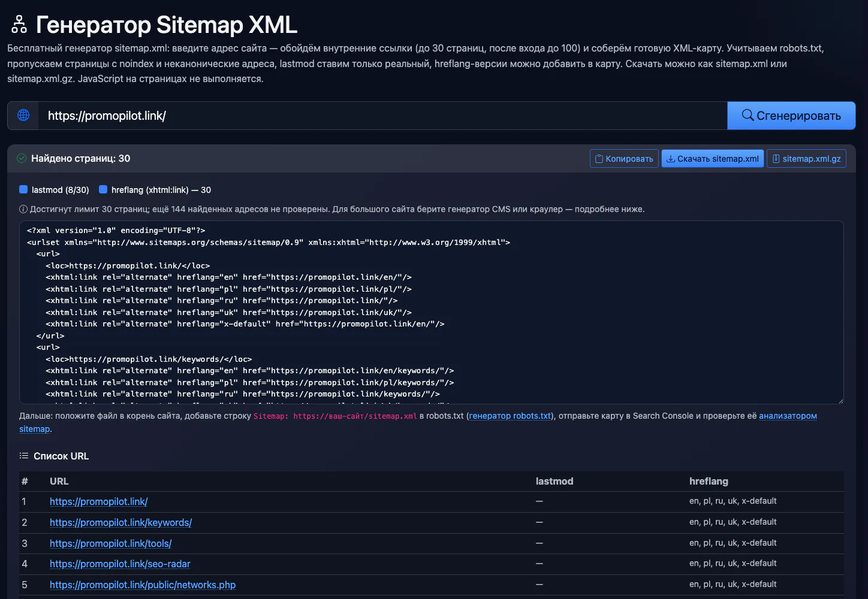868x599 pixels.
Task: Click inside the generated XML code area
Action: 432,312
